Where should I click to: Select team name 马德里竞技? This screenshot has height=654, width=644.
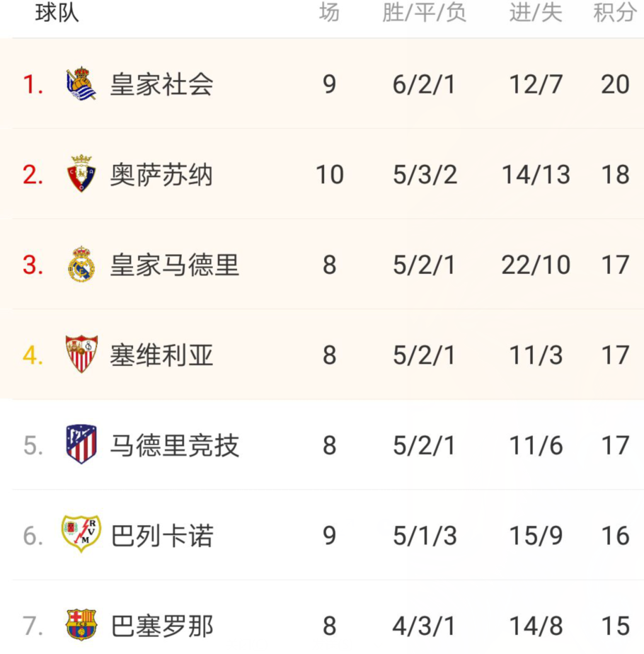point(174,445)
